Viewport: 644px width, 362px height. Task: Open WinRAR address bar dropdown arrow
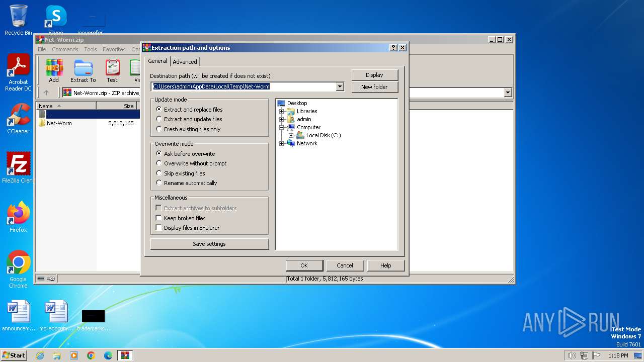[x=508, y=93]
